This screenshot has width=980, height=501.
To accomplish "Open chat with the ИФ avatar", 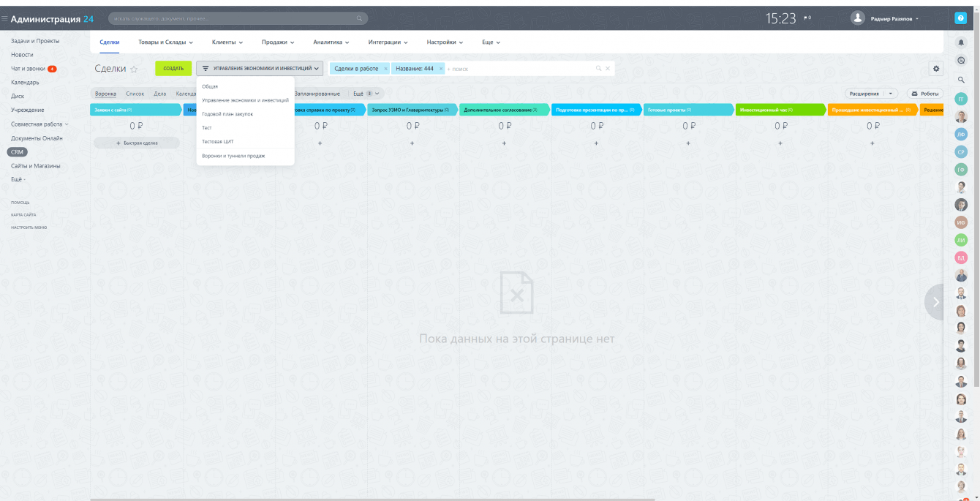I will [961, 222].
